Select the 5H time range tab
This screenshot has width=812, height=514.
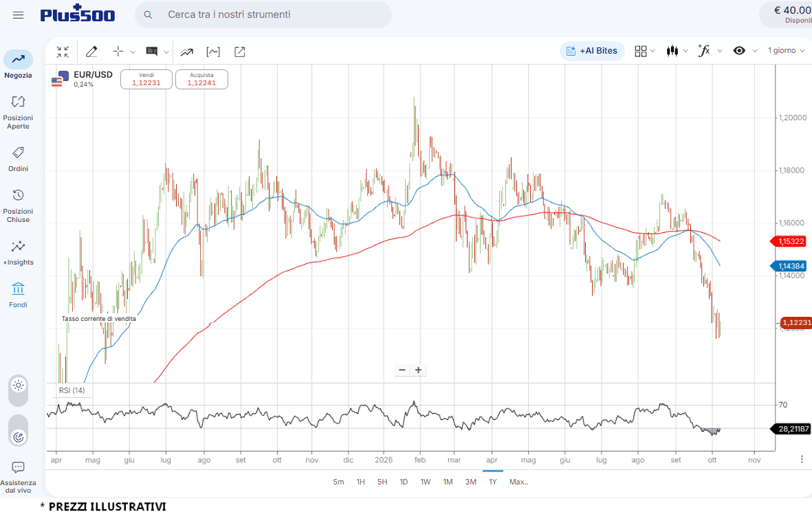click(x=382, y=482)
